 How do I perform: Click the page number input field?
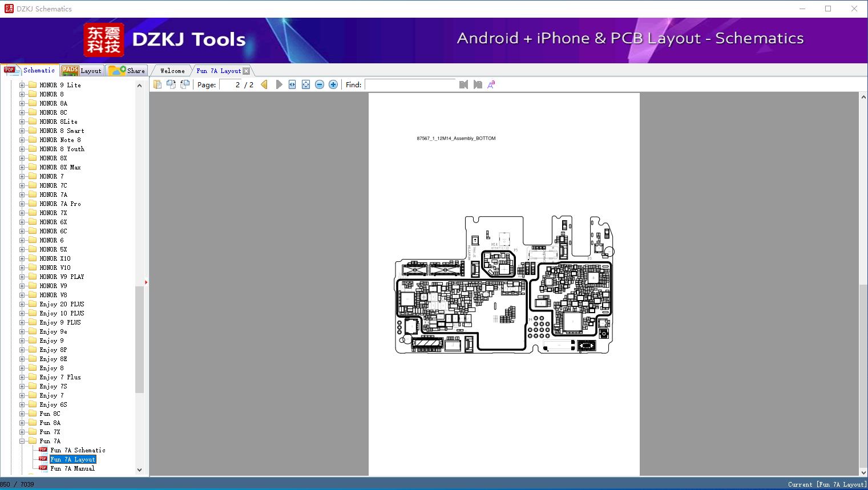click(x=231, y=84)
